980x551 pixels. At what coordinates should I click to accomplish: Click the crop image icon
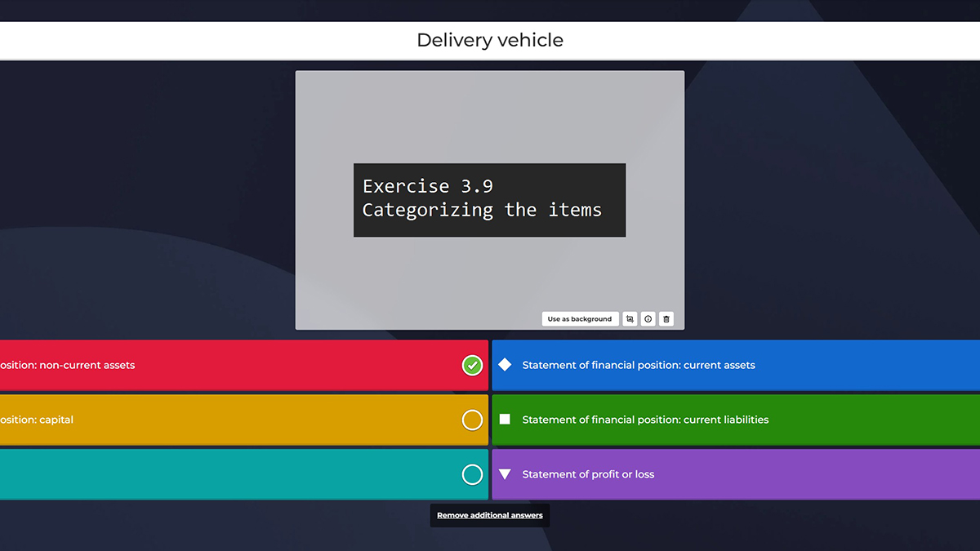pos(630,319)
